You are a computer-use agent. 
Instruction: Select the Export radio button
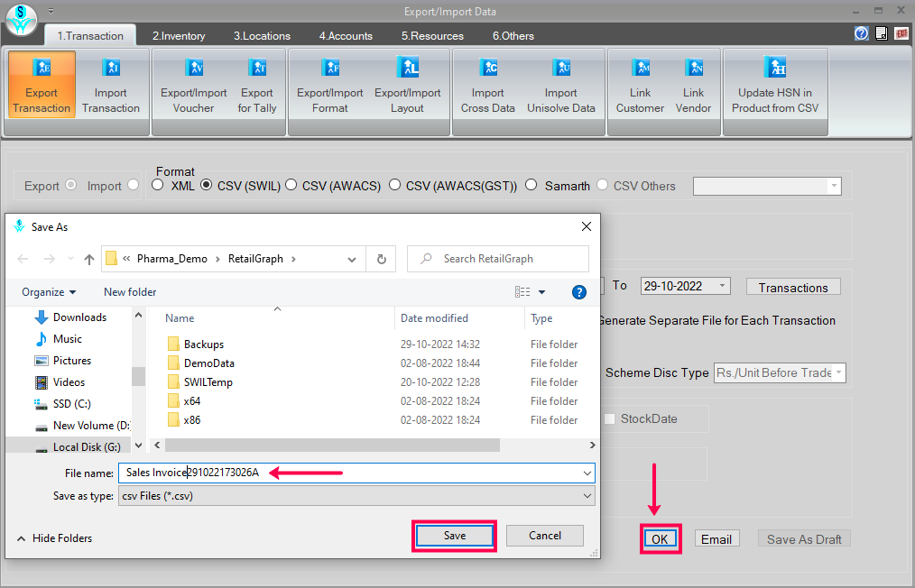(71, 185)
